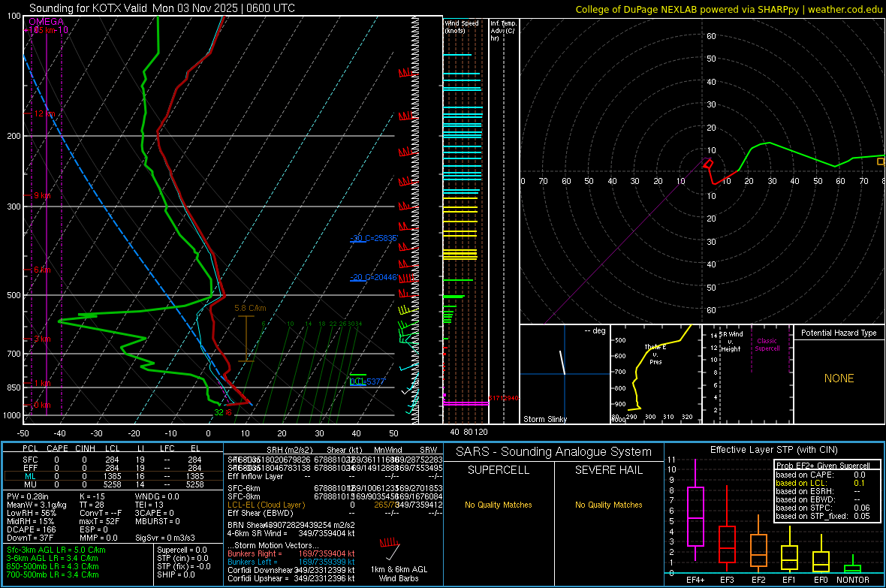Image resolution: width=886 pixels, height=588 pixels.
Task: Click the Inf. Temp. Adv. header
Action: tap(502, 31)
